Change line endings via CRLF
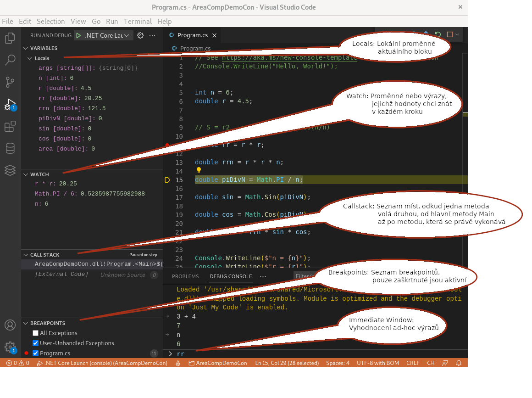This screenshot has width=532, height=398. (413, 363)
